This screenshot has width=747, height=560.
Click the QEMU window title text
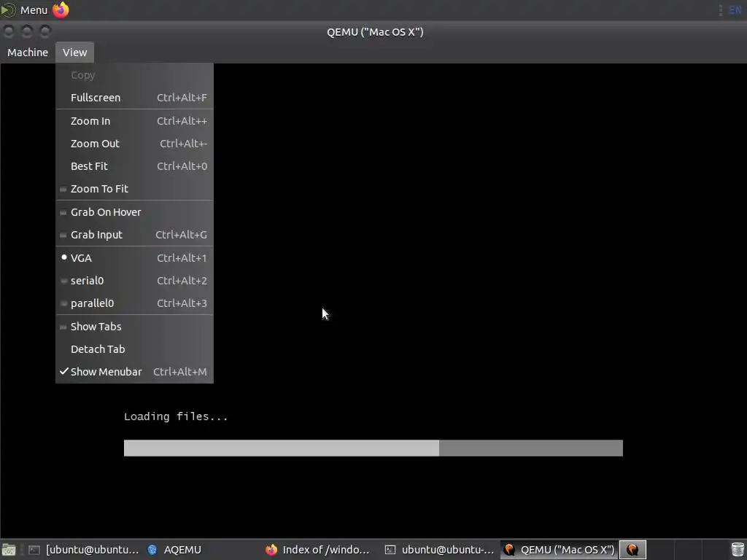pyautogui.click(x=375, y=32)
